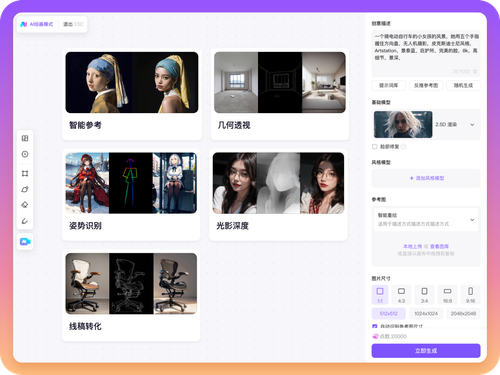Open the 姿势识别 card
This screenshot has width=500, height=375.
tap(131, 195)
